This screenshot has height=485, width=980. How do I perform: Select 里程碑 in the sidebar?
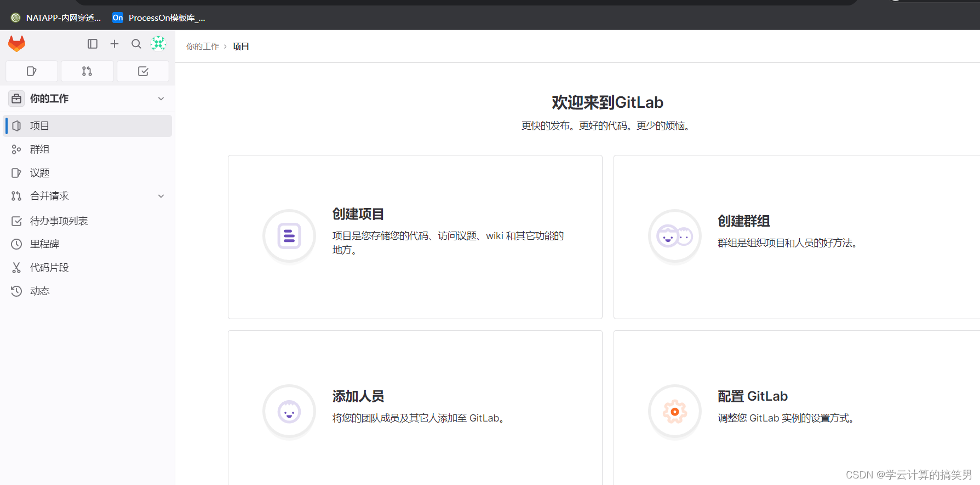(89, 244)
